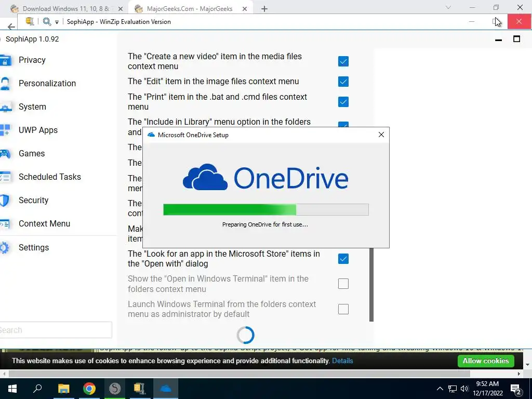532x399 pixels.
Task: Close the Download Windows 11 tab
Action: point(121,9)
